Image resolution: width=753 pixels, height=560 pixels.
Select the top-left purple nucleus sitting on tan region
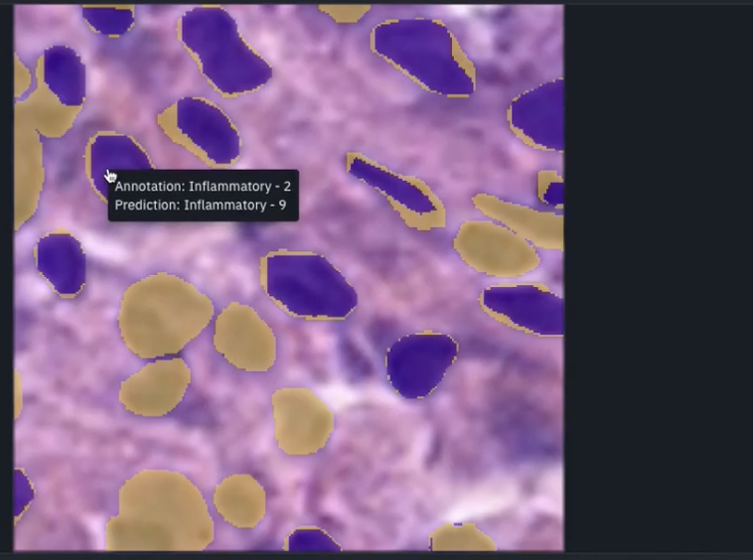(x=65, y=75)
